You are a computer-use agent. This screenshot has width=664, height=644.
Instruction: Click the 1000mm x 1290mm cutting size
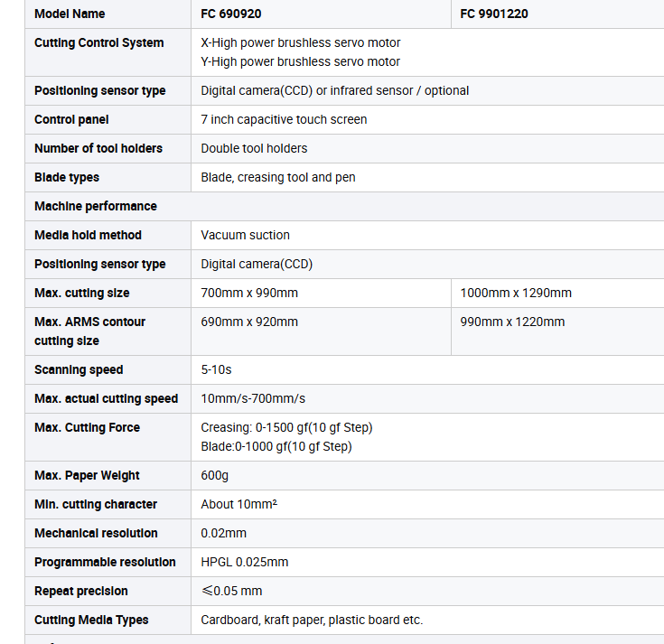(516, 293)
